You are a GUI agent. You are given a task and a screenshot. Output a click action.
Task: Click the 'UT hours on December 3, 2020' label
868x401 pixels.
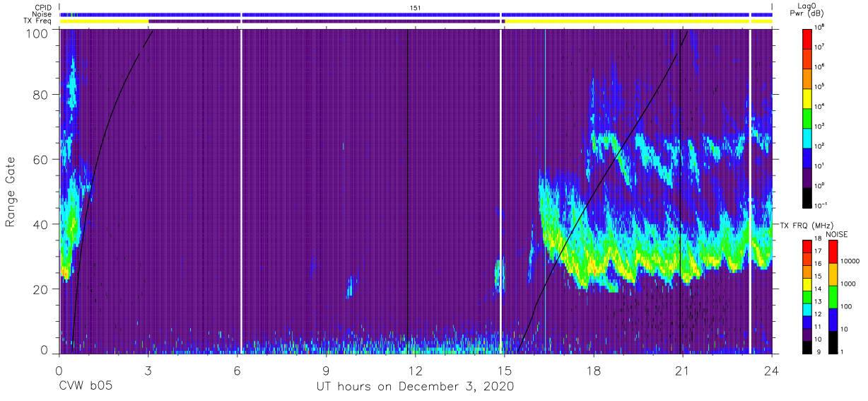[x=415, y=386]
